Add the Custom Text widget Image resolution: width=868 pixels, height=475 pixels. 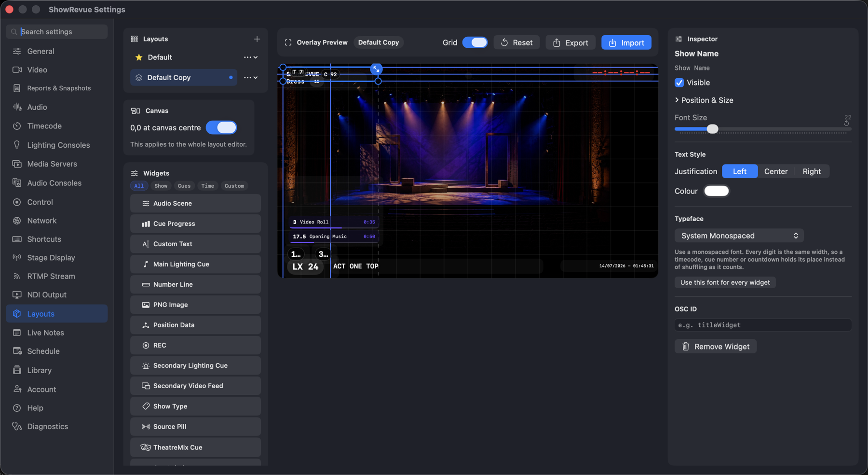point(195,244)
